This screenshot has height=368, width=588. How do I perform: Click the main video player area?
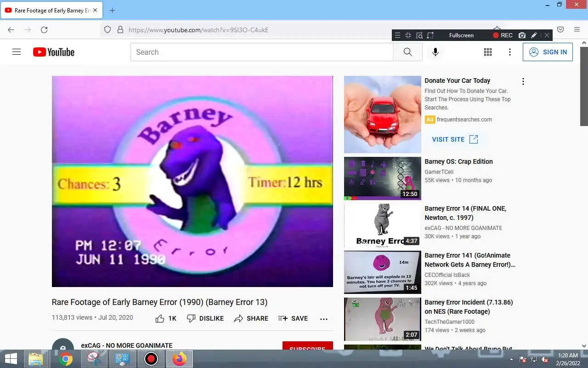click(192, 181)
